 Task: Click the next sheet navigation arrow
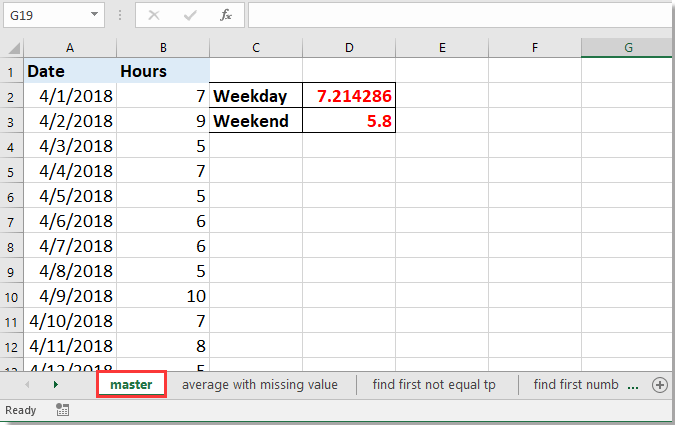pos(55,385)
